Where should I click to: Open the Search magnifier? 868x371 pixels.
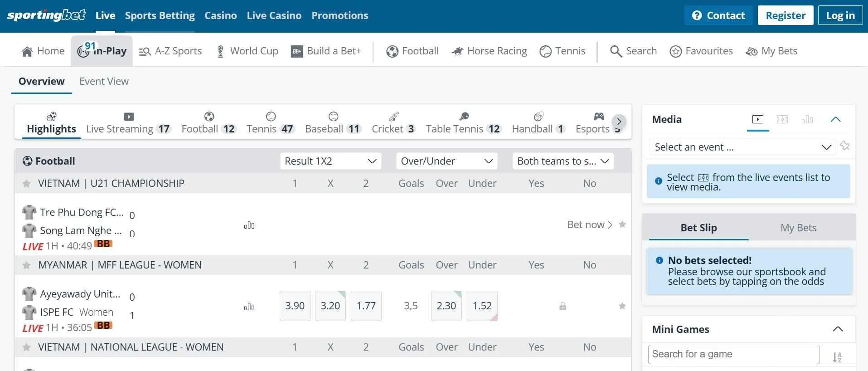tap(633, 51)
